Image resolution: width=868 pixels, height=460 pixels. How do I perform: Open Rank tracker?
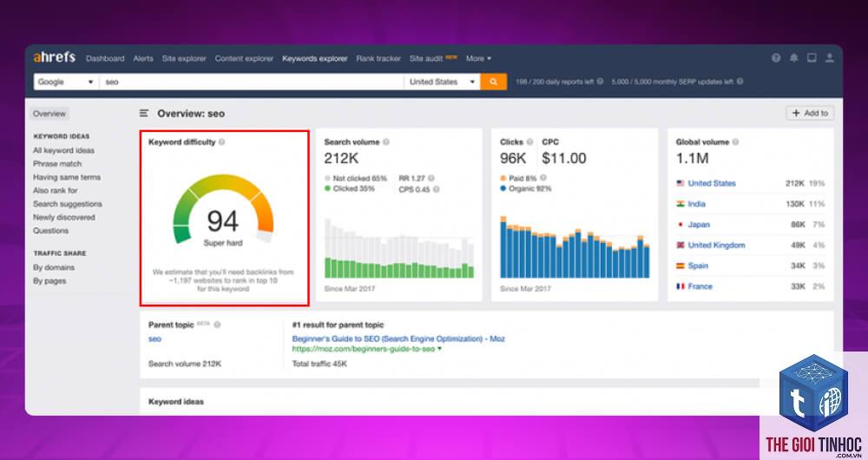tap(378, 58)
